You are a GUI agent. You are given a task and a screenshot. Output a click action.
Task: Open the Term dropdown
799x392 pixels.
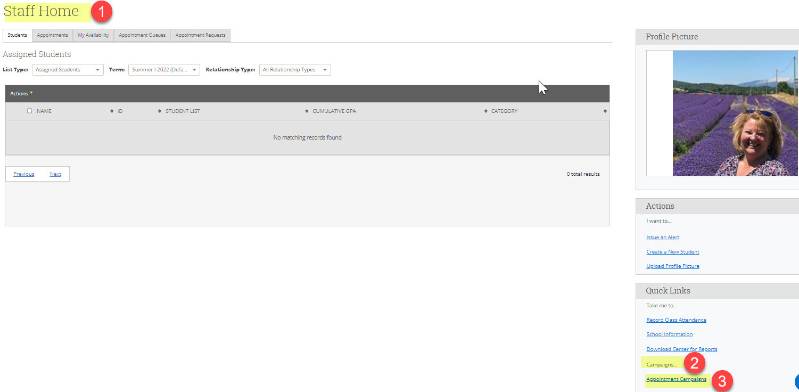tap(164, 70)
